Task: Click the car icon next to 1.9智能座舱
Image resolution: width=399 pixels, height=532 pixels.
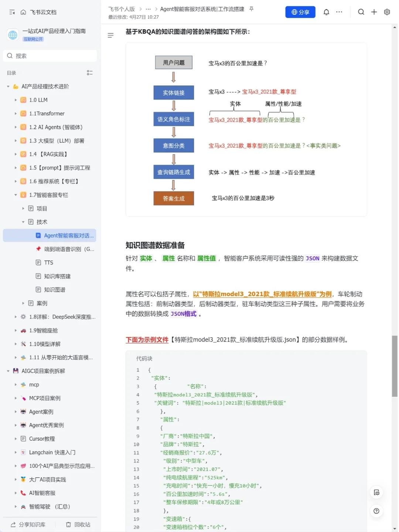Action: pos(23,331)
